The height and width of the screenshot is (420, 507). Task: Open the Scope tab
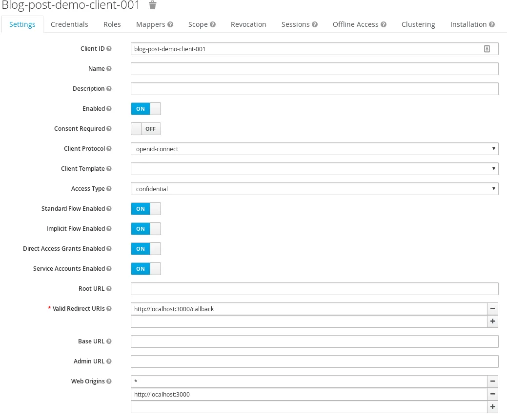(x=202, y=24)
